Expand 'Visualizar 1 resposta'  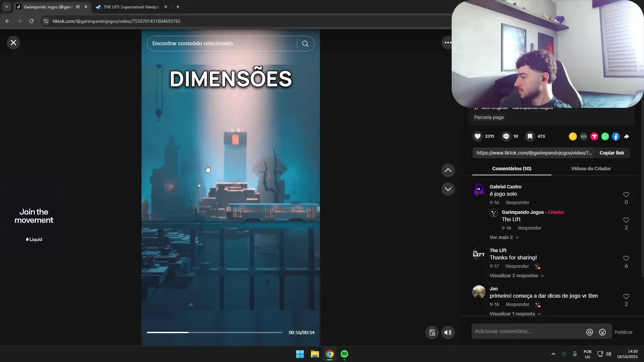point(515,314)
